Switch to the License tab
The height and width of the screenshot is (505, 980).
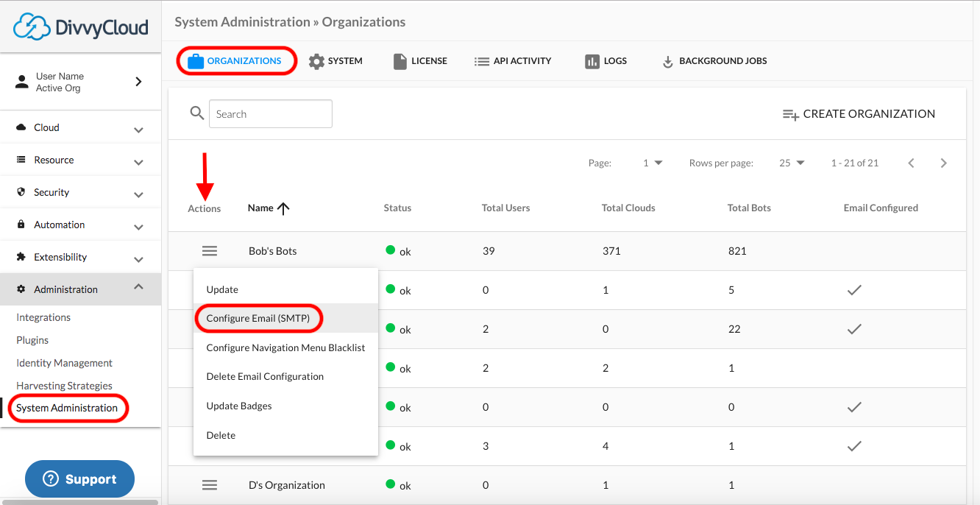420,61
